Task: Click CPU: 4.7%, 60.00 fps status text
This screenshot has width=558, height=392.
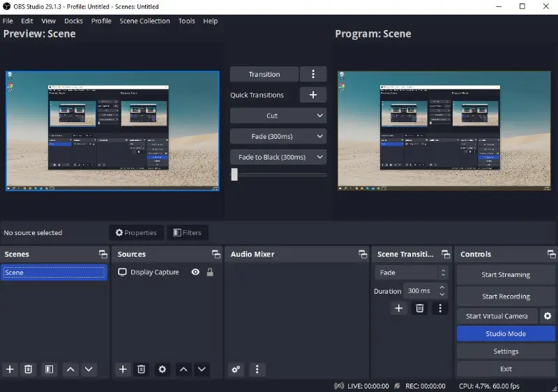Action: tap(489, 386)
